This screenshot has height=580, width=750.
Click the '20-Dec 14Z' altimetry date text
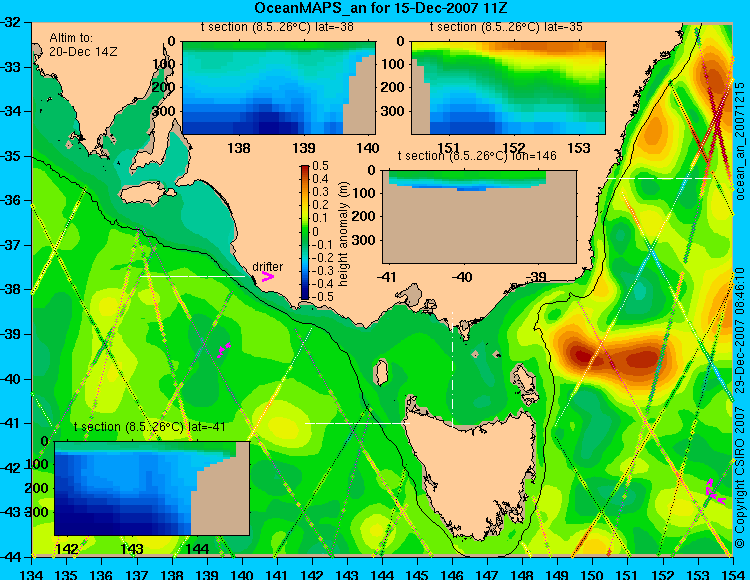point(83,52)
